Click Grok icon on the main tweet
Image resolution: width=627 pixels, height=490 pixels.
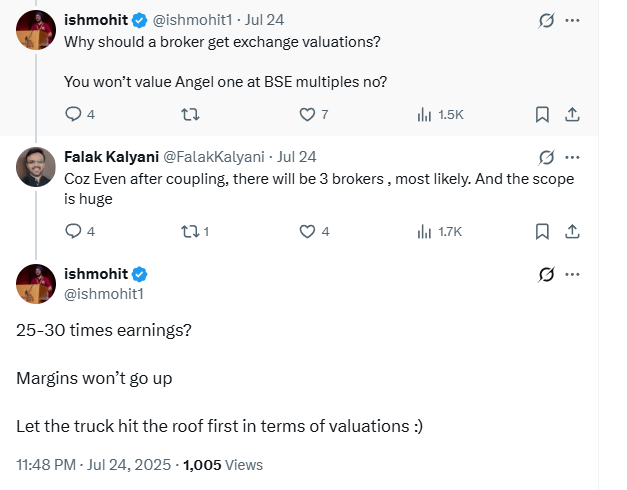pyautogui.click(x=547, y=274)
